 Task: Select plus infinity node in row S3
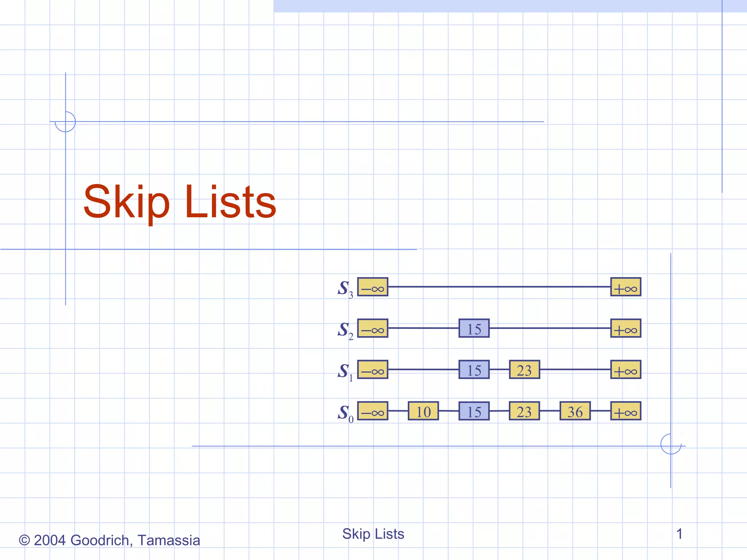tap(626, 287)
